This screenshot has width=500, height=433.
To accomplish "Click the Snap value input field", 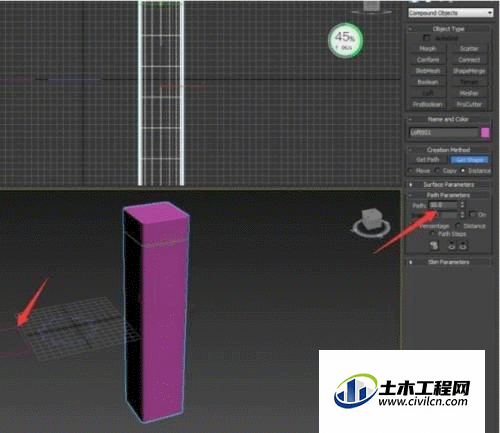I will click(444, 214).
